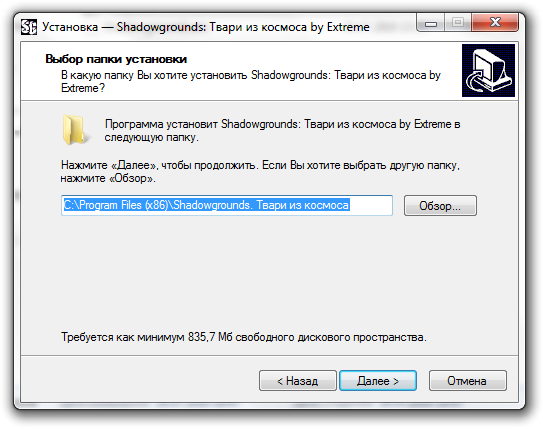Click the empty title bar area after Extreme
Image resolution: width=543 pixels, height=429 pixels.
[x=393, y=27]
